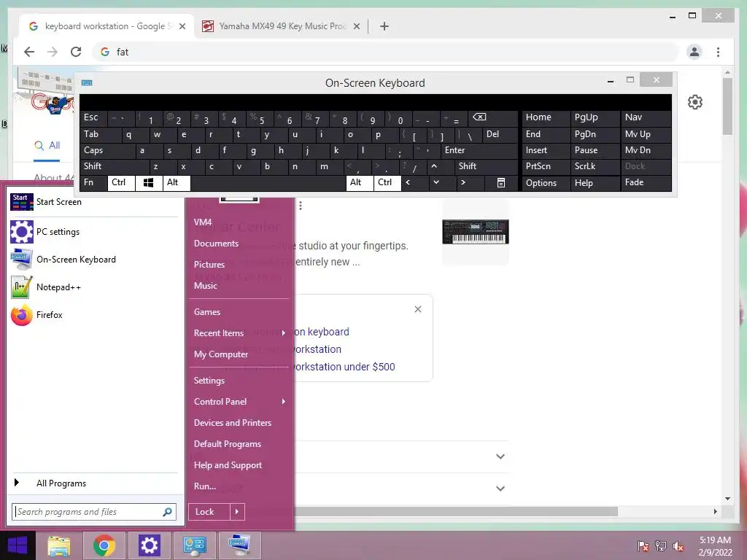The height and width of the screenshot is (560, 747).
Task: Click the Backspace key on On-Screen Keyboard
Action: coord(479,117)
